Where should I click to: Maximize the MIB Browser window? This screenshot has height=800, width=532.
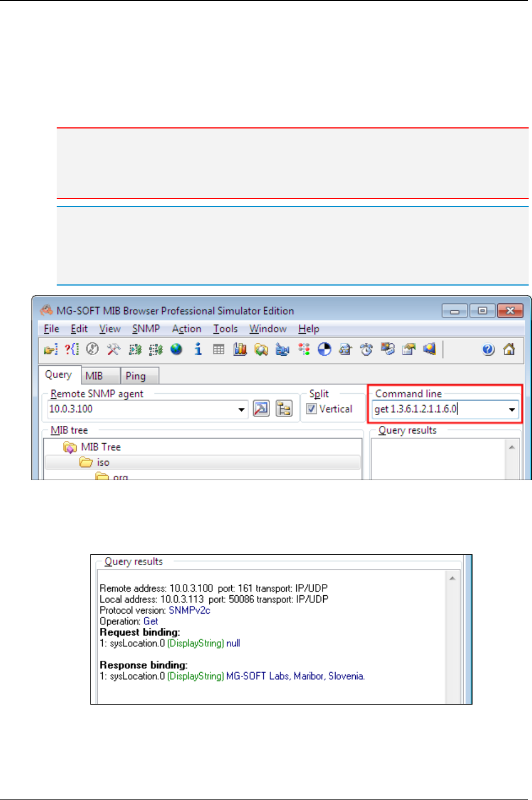[x=482, y=311]
